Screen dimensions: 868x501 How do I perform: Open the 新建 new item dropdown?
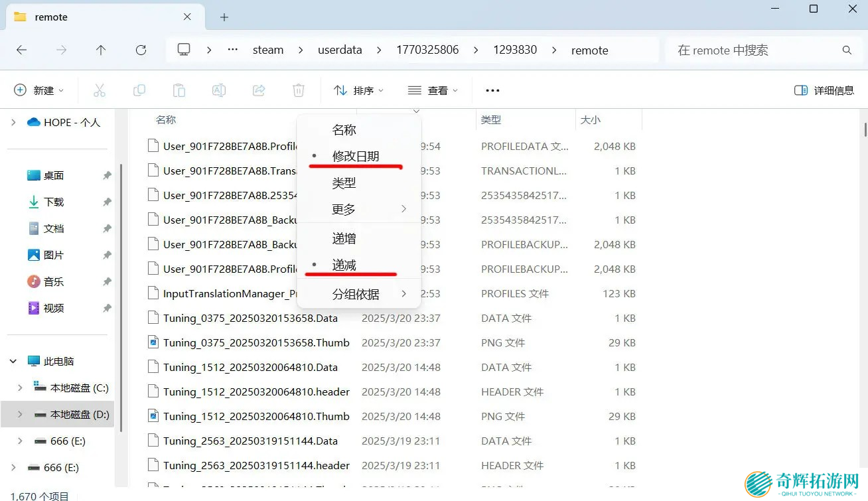[x=39, y=90]
